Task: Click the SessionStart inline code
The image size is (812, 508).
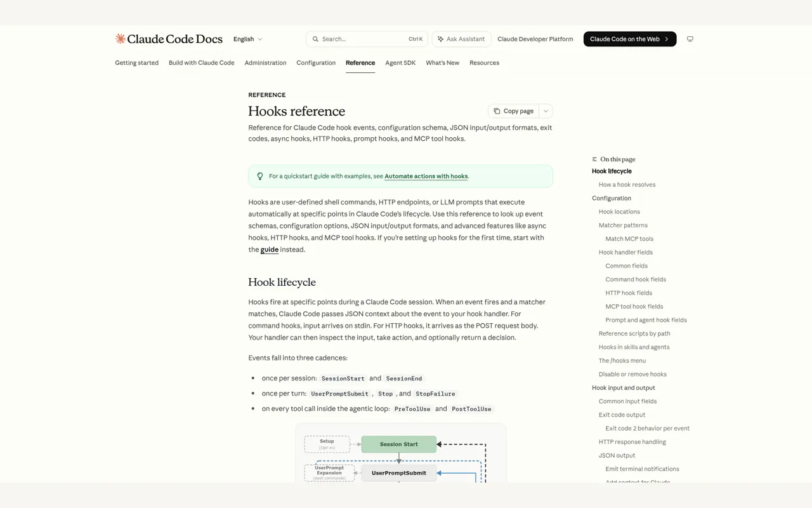Action: (x=343, y=378)
